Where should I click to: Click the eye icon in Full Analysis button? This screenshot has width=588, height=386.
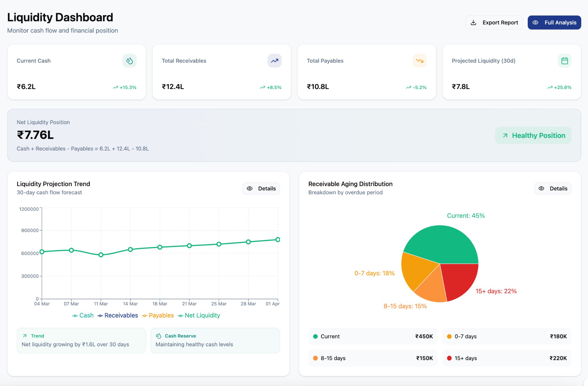point(536,22)
